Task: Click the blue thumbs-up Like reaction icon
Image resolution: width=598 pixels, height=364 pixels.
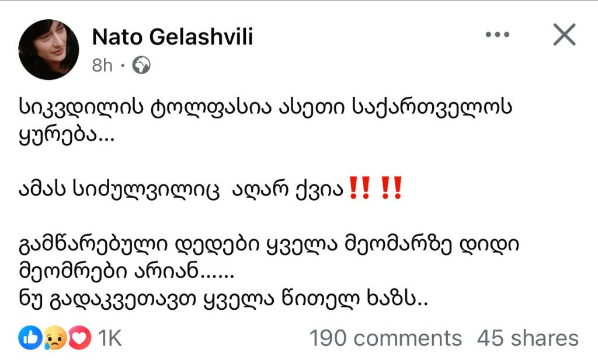Action: (30, 338)
